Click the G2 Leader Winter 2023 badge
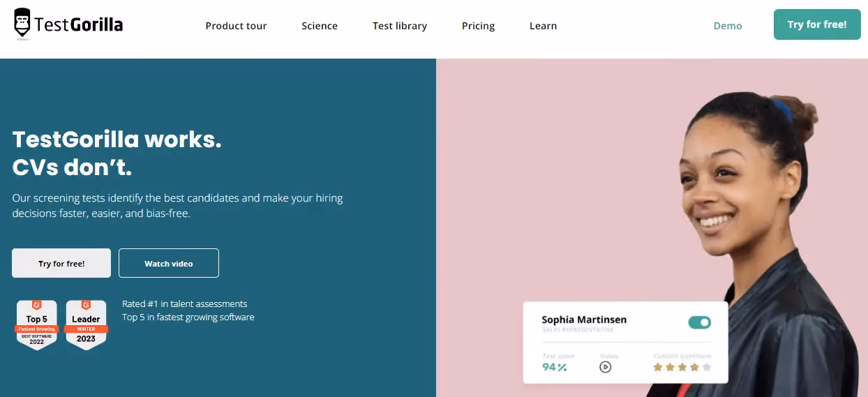 [x=86, y=324]
